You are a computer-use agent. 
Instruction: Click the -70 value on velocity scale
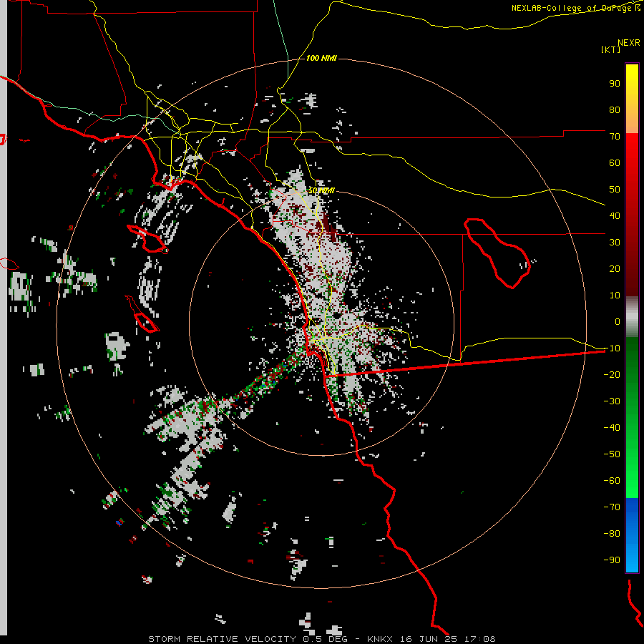click(612, 507)
